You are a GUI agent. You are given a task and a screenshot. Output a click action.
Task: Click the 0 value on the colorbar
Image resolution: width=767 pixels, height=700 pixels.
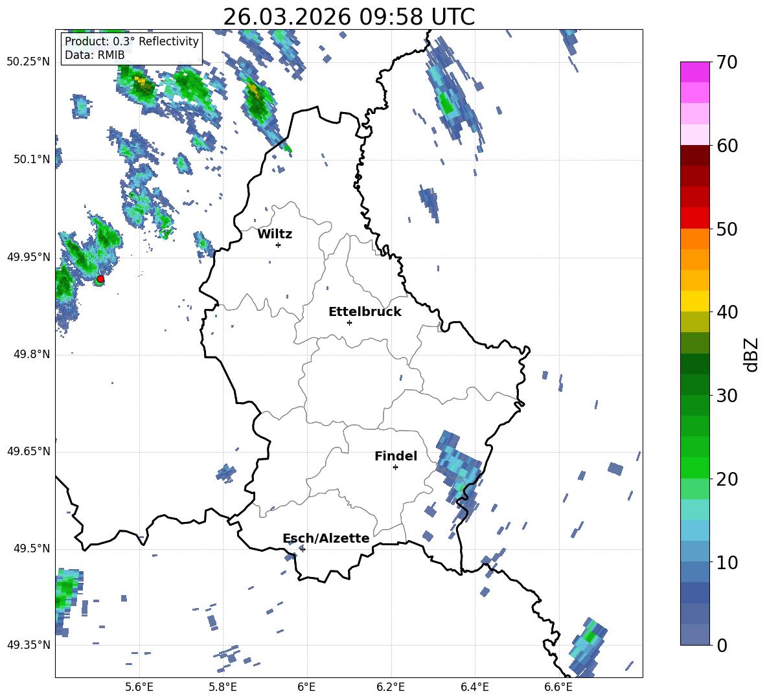click(x=722, y=645)
